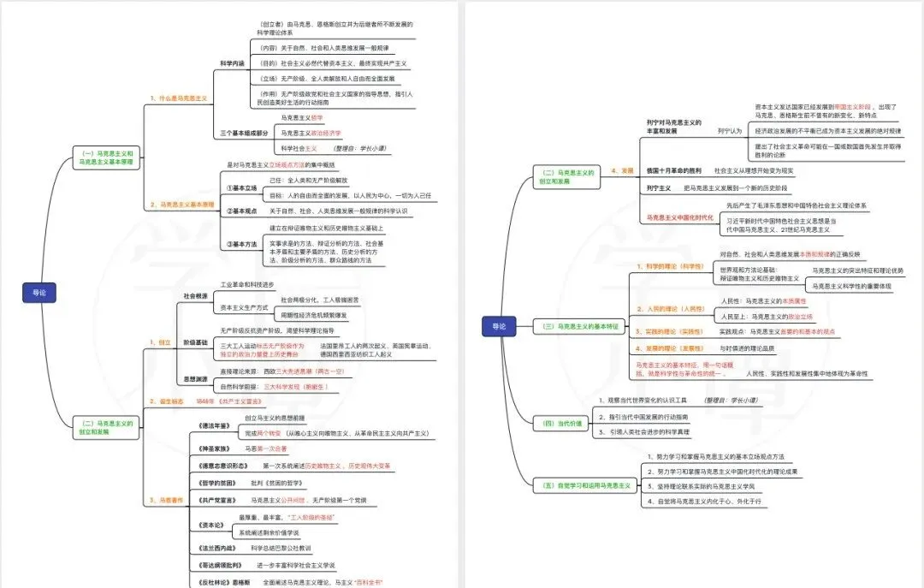Select the '阶级基础' node
This screenshot has width=924, height=588.
195,342
